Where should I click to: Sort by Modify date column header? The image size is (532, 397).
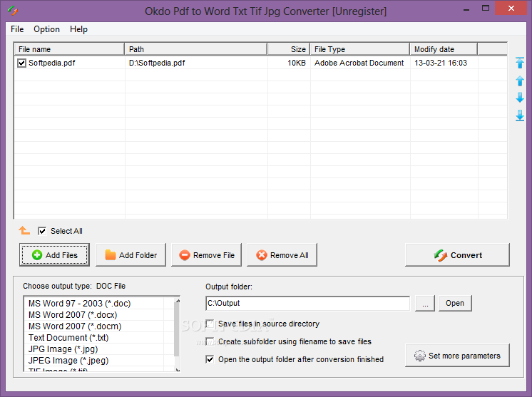click(444, 49)
